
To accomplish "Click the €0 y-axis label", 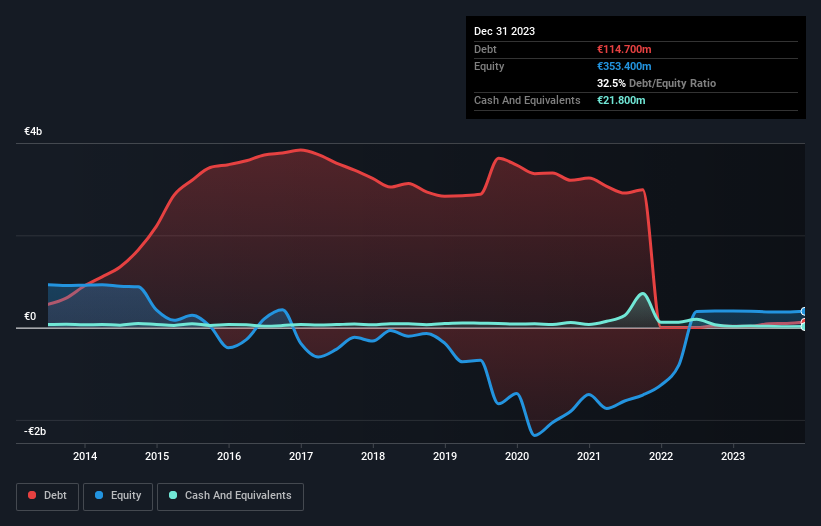I will [30, 317].
